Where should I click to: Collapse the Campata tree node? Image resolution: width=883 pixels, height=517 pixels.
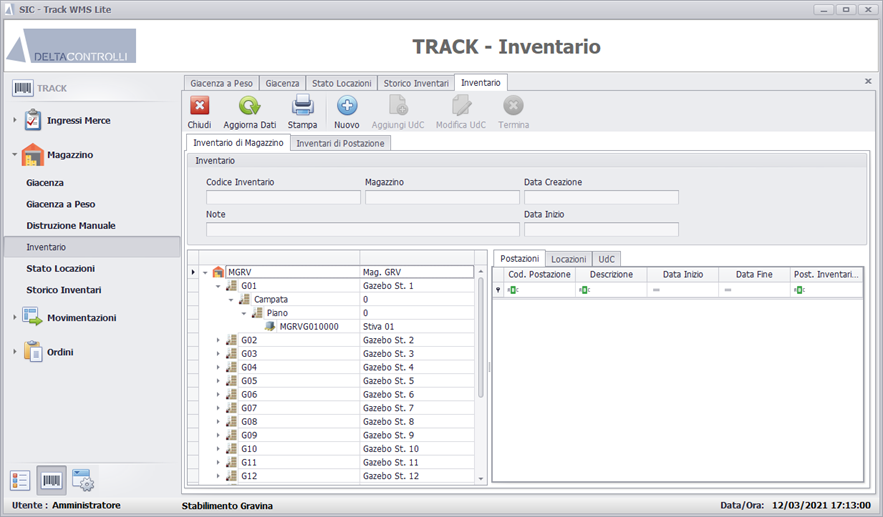click(x=231, y=299)
